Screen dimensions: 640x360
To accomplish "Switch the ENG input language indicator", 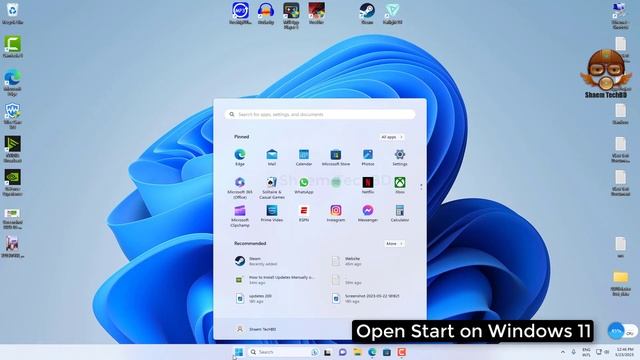I will [x=586, y=352].
